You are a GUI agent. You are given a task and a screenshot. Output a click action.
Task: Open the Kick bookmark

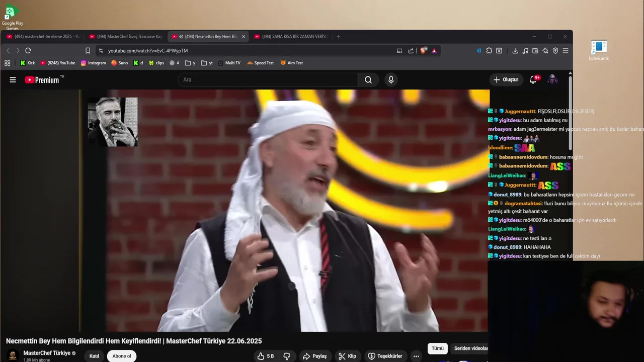27,63
